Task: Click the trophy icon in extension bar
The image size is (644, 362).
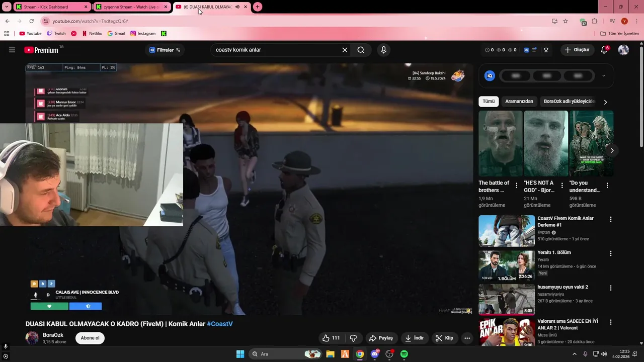Action: coord(546,50)
